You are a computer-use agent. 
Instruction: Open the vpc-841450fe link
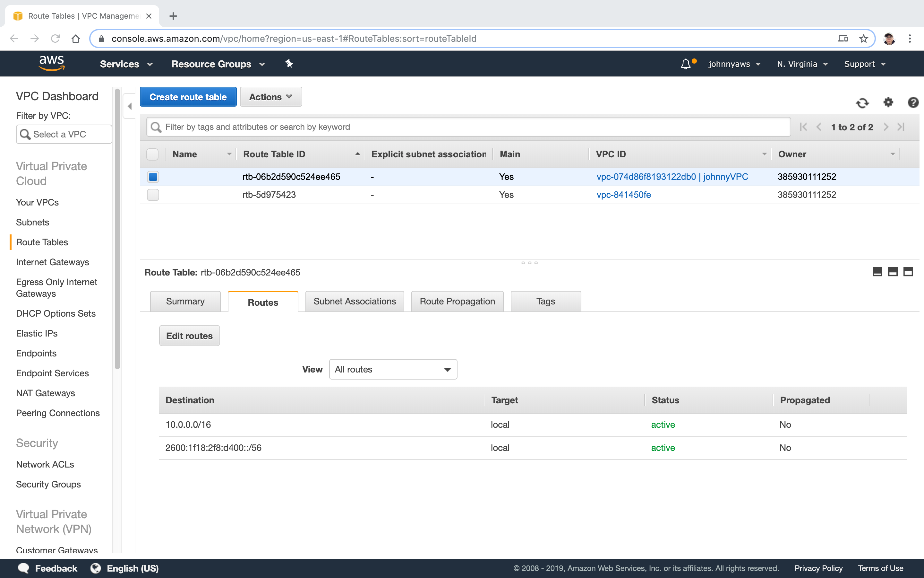click(623, 195)
